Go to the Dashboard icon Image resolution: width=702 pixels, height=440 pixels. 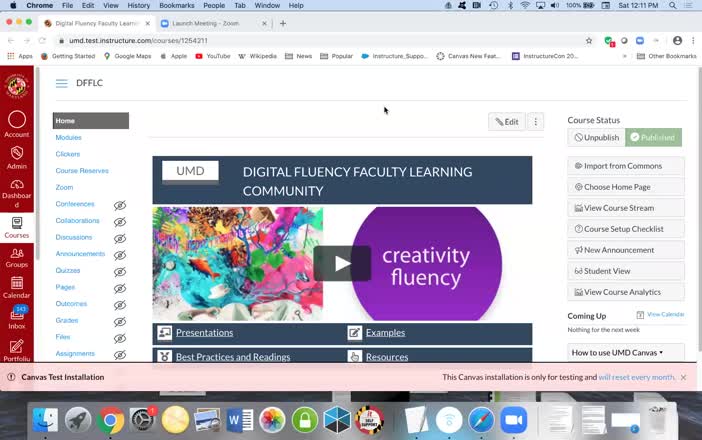[16, 190]
